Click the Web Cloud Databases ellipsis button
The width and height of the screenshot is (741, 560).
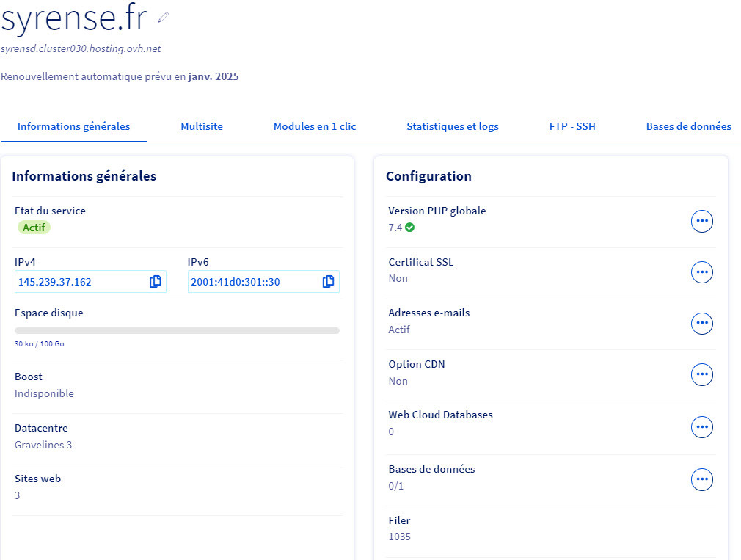coord(702,426)
